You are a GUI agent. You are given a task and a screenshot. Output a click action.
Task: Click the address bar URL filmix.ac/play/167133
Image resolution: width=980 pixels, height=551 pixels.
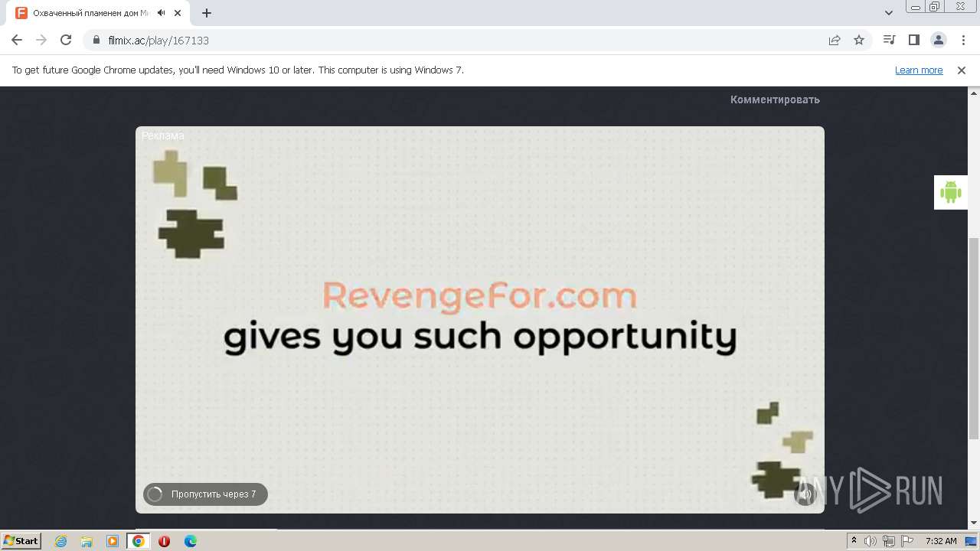point(158,41)
